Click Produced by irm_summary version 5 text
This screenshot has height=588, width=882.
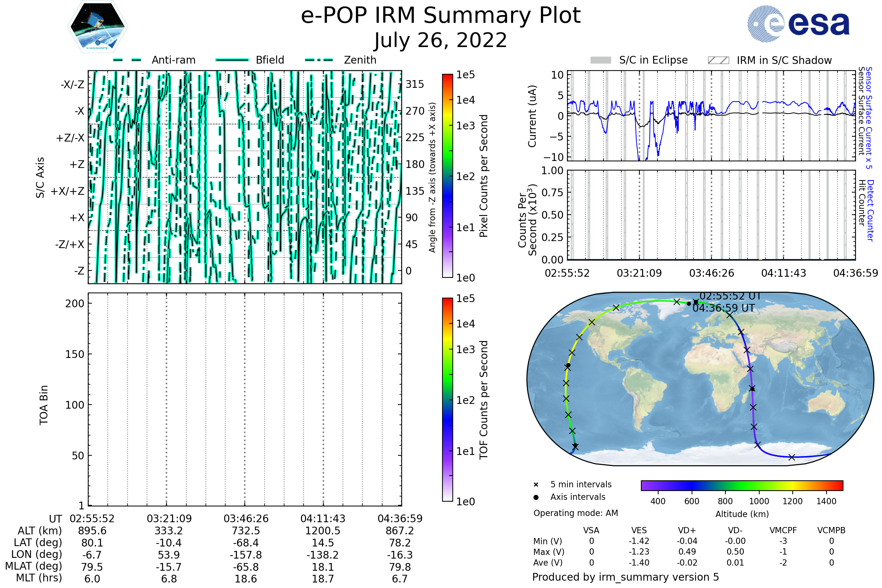pyautogui.click(x=625, y=577)
